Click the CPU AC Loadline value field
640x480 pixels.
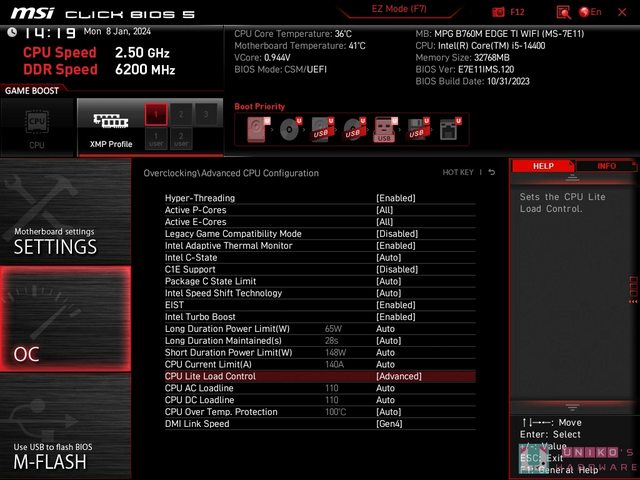385,388
